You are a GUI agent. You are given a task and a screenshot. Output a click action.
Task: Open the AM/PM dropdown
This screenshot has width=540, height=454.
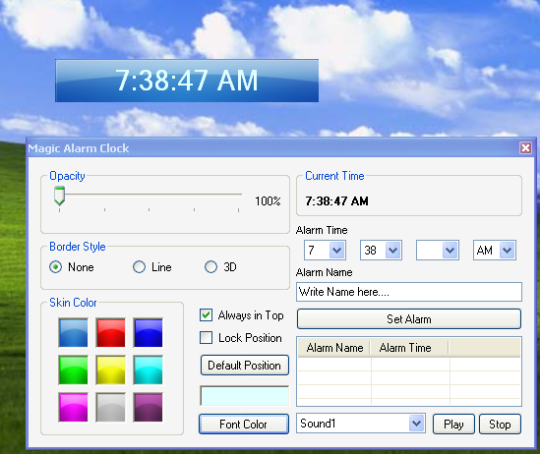tap(495, 250)
